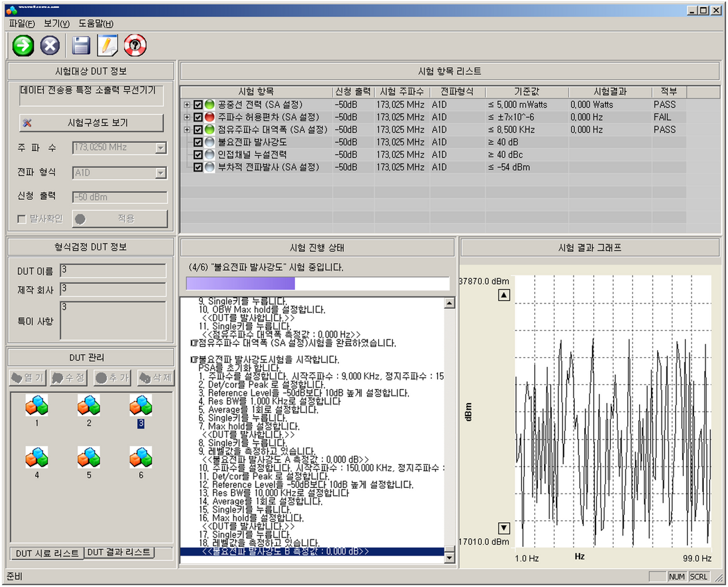Click graph upward arrow button

pos(504,295)
